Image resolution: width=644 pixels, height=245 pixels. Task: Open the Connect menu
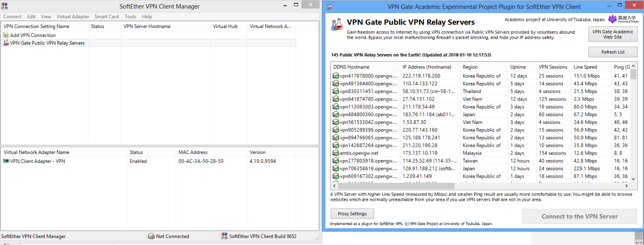pos(12,16)
